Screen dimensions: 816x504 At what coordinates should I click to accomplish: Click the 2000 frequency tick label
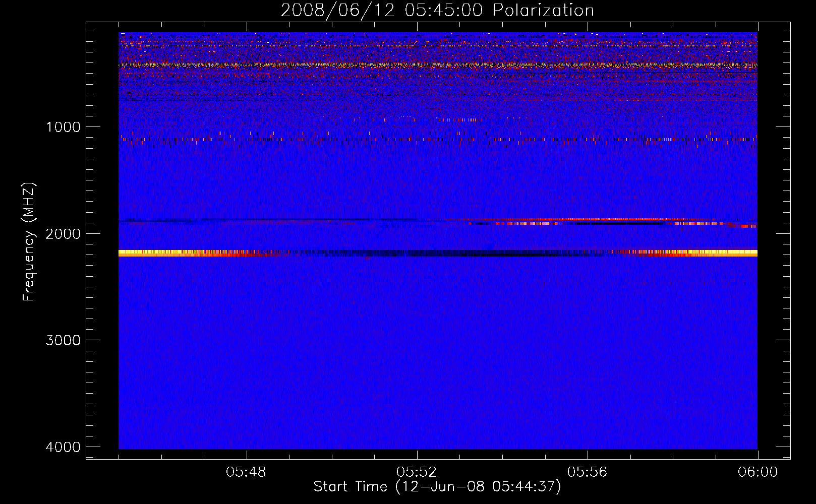pyautogui.click(x=63, y=234)
